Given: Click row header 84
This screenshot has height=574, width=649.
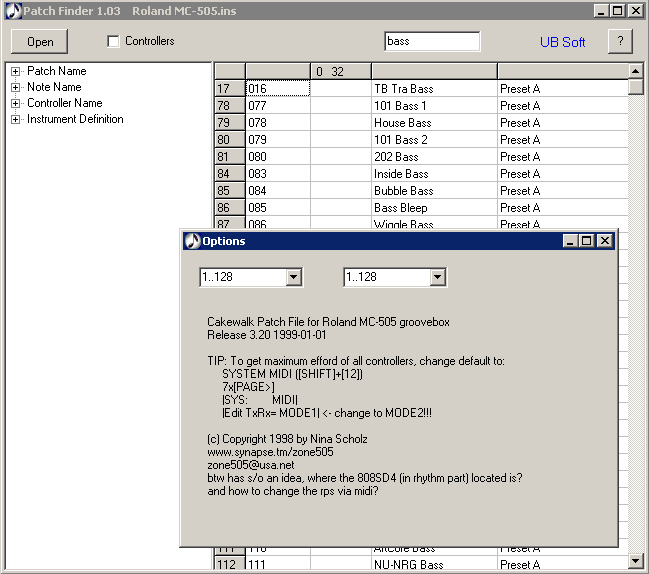Looking at the screenshot, I should [230, 174].
